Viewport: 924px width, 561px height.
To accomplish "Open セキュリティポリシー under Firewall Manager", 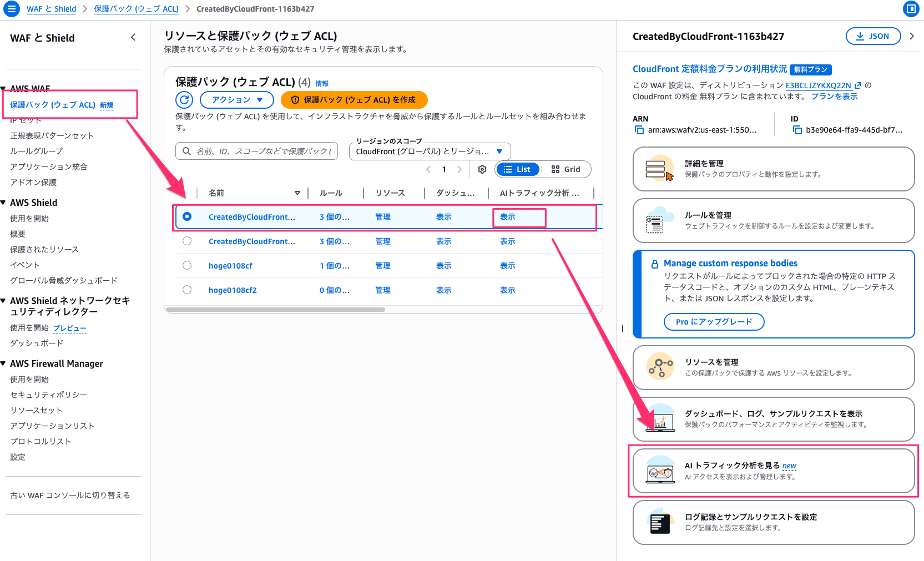I will 49,395.
